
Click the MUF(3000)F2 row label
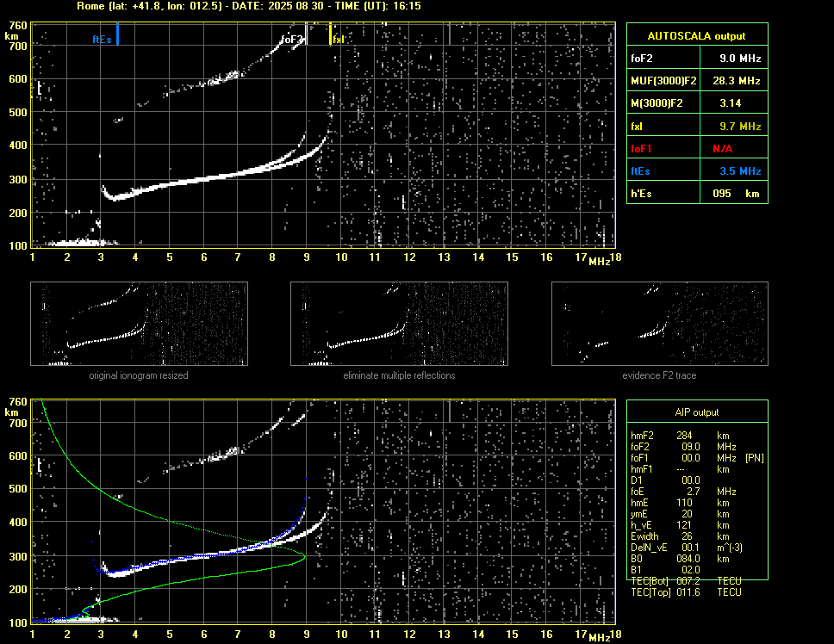tap(663, 81)
